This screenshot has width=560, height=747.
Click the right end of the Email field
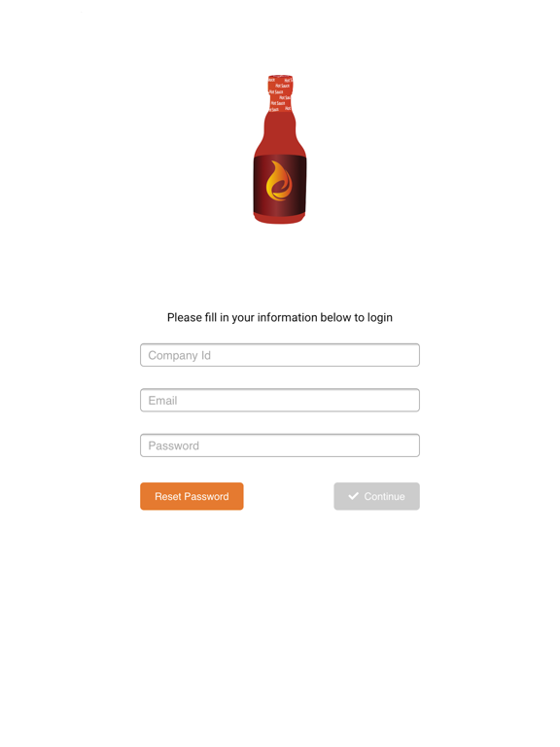409,400
